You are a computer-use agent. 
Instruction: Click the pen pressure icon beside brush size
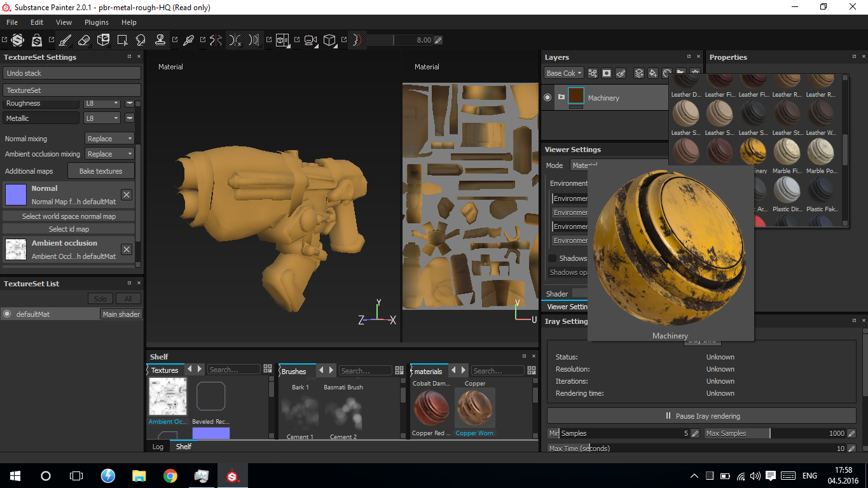click(438, 40)
